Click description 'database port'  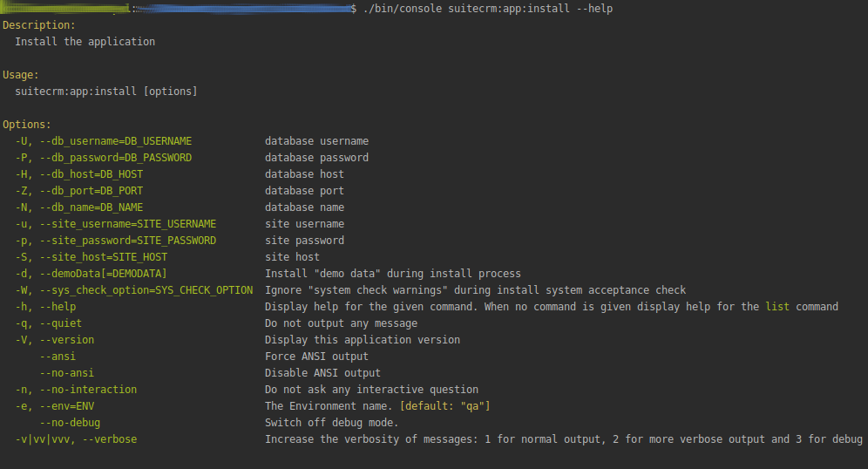pos(304,191)
